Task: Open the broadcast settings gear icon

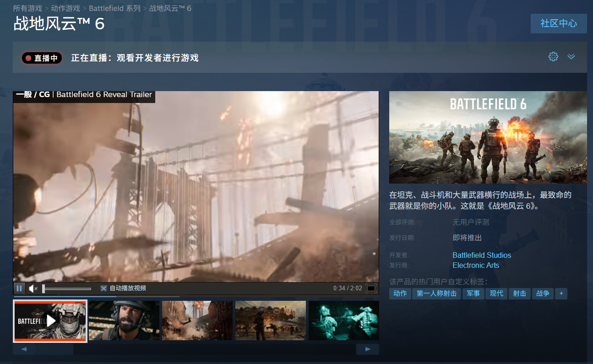Action: click(x=553, y=57)
